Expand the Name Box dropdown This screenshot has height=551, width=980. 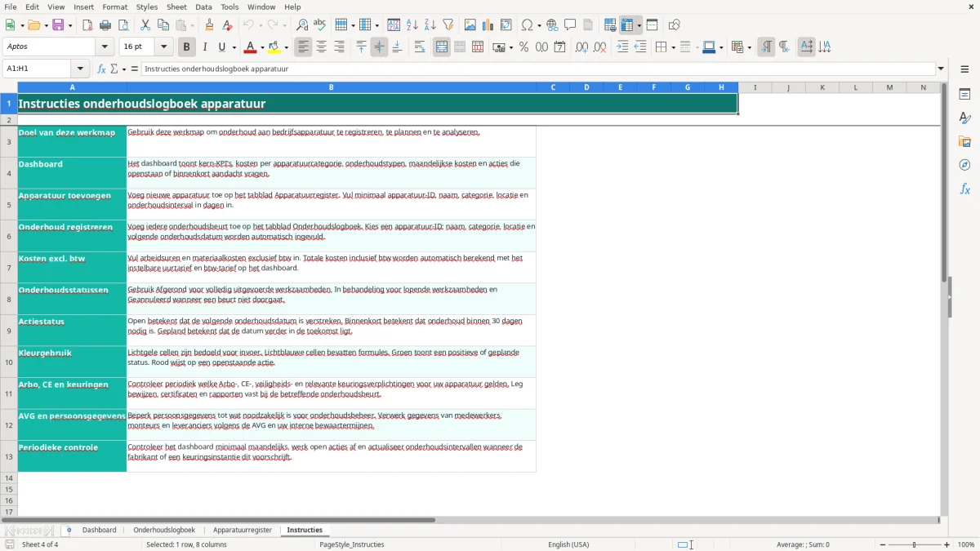[x=80, y=69]
